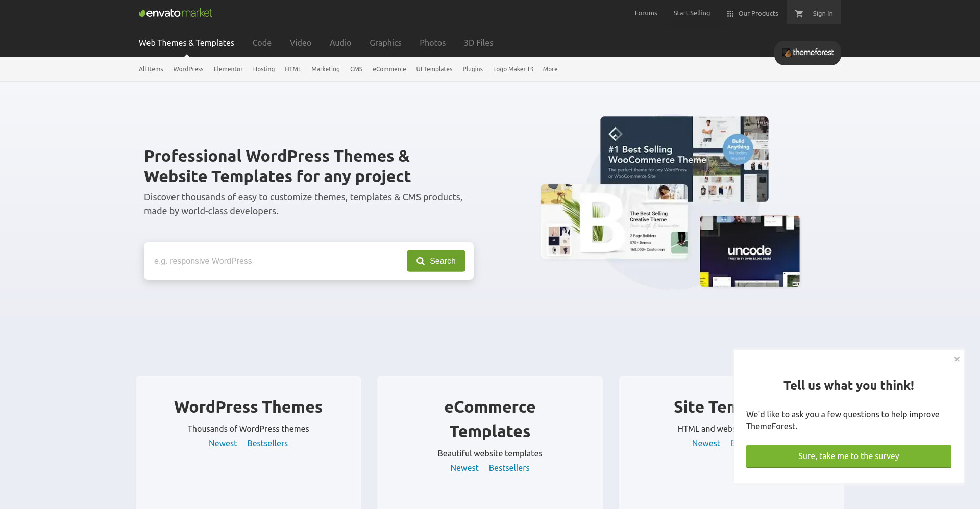Click the Sign In link
The width and height of the screenshot is (980, 509).
823,14
